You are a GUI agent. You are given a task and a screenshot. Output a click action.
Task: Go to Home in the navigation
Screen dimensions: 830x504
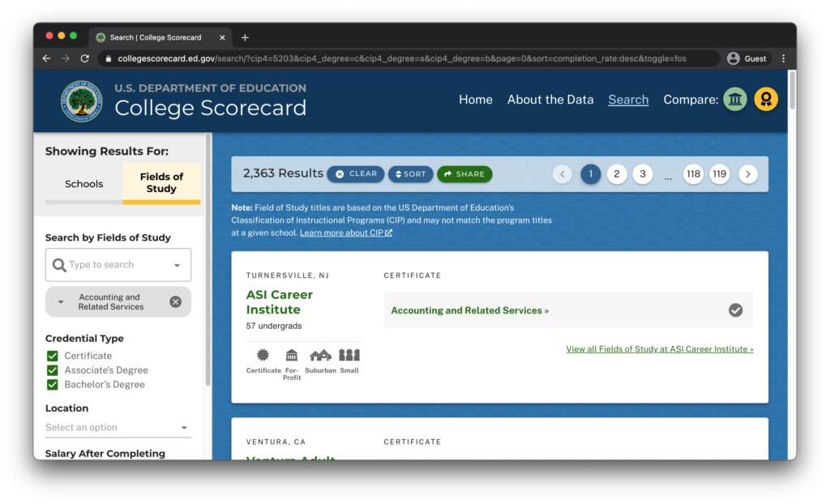point(475,100)
